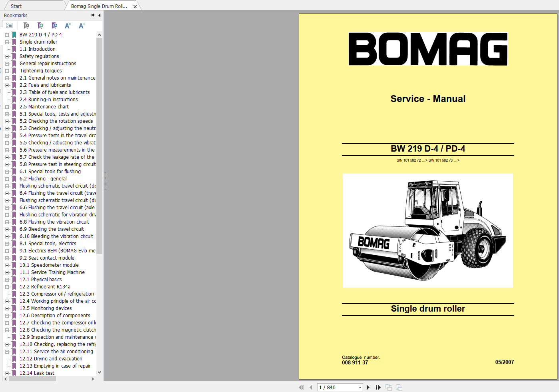
Task: Expand the Tightening torques bookmark node
Action: 7,71
